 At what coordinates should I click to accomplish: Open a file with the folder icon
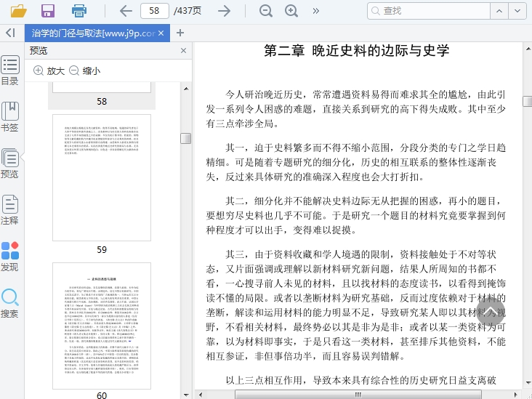pos(19,11)
